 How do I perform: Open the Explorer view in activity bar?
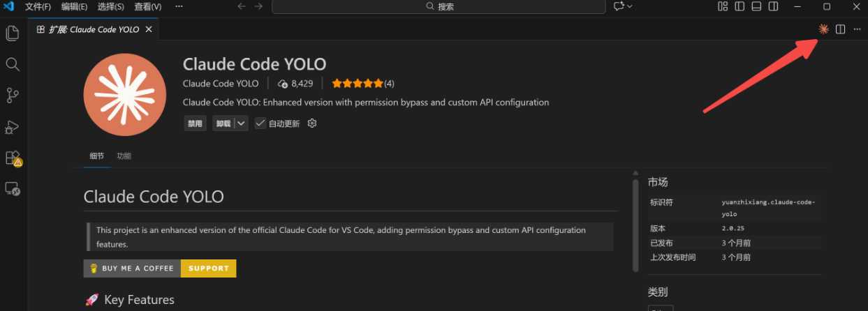pos(12,33)
